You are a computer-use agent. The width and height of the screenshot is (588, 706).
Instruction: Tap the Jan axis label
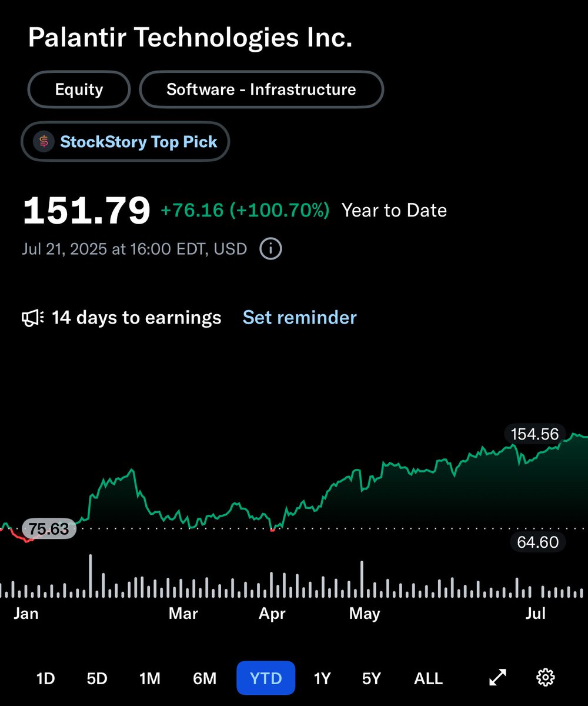[x=26, y=614]
